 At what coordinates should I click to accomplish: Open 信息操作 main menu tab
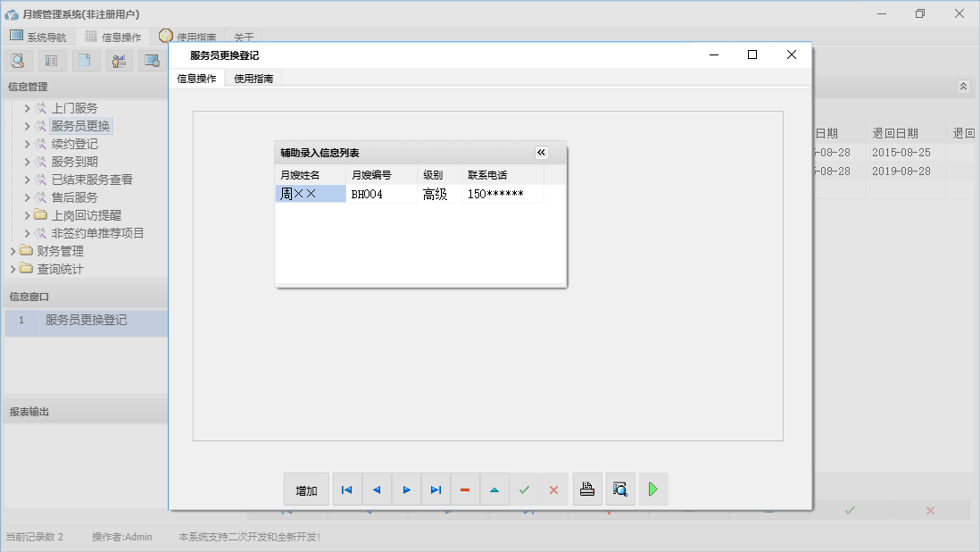coord(113,37)
